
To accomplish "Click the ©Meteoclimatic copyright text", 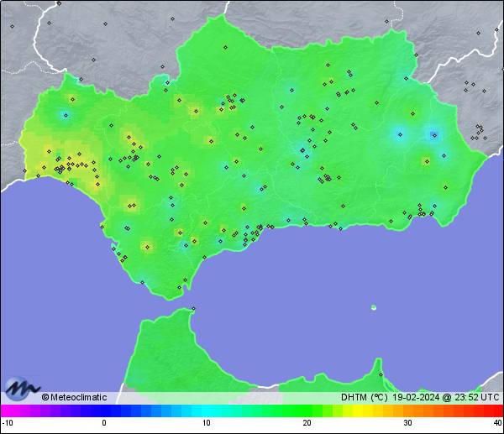I will [74, 397].
